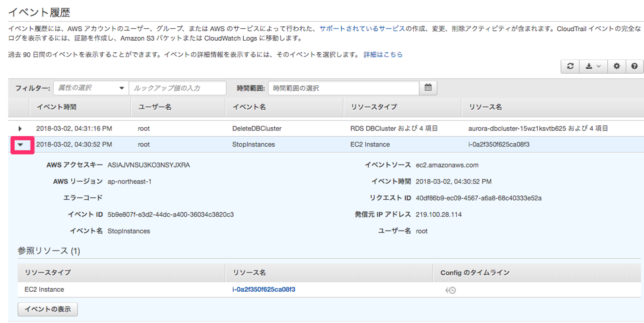This screenshot has height=323, width=644.
Task: Click the イベント名 column header
Action: (249, 107)
